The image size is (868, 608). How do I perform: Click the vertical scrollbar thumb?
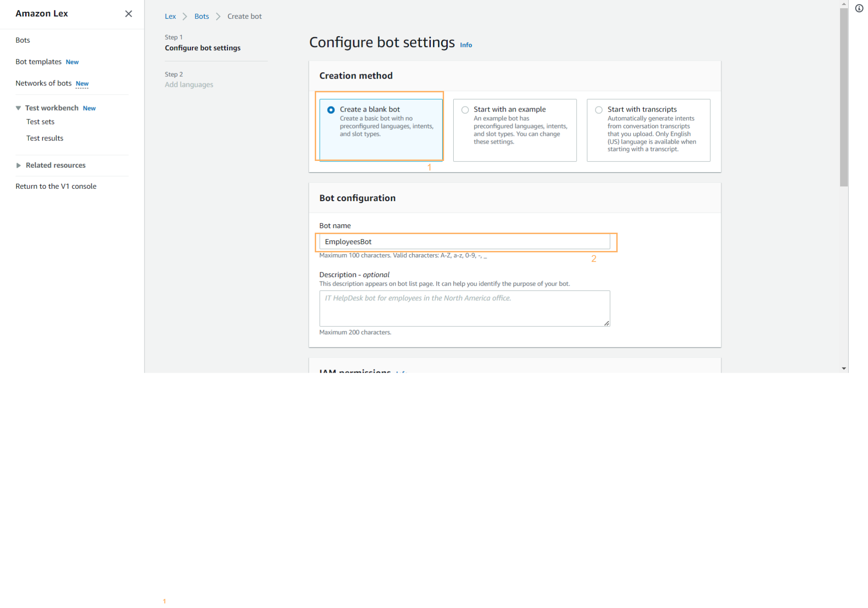[844, 97]
